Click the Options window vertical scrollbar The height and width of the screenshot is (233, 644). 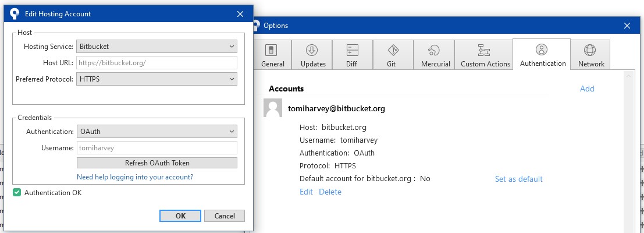pyautogui.click(x=628, y=152)
